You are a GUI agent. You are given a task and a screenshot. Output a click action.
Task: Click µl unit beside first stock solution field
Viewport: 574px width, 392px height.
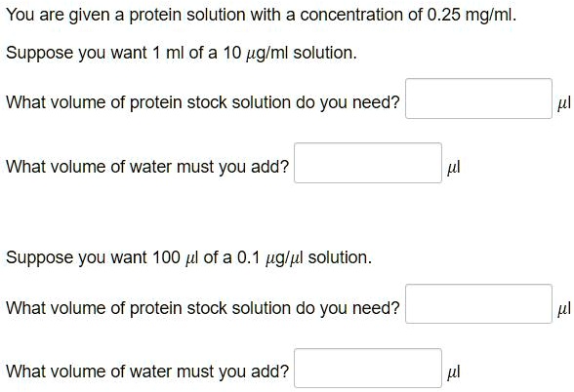tap(564, 103)
